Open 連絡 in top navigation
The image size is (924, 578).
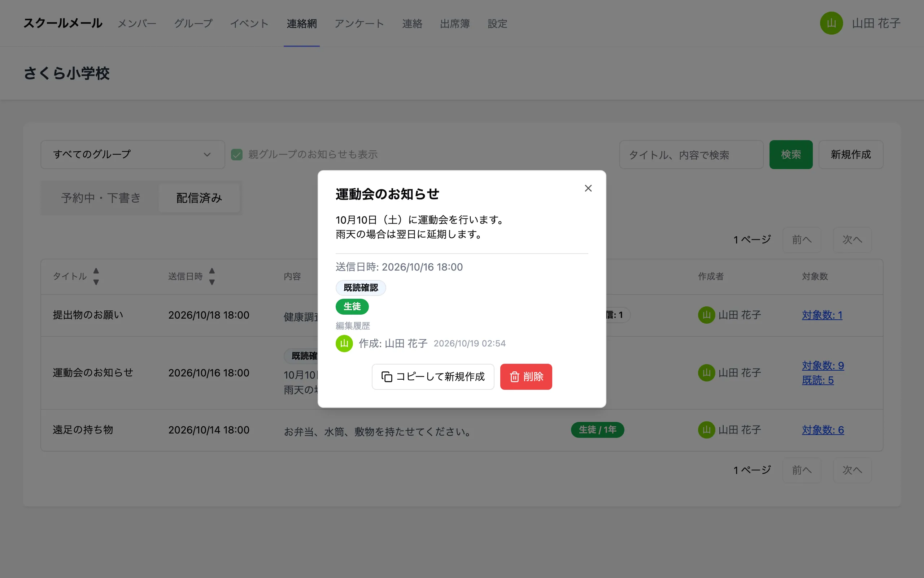(x=412, y=24)
